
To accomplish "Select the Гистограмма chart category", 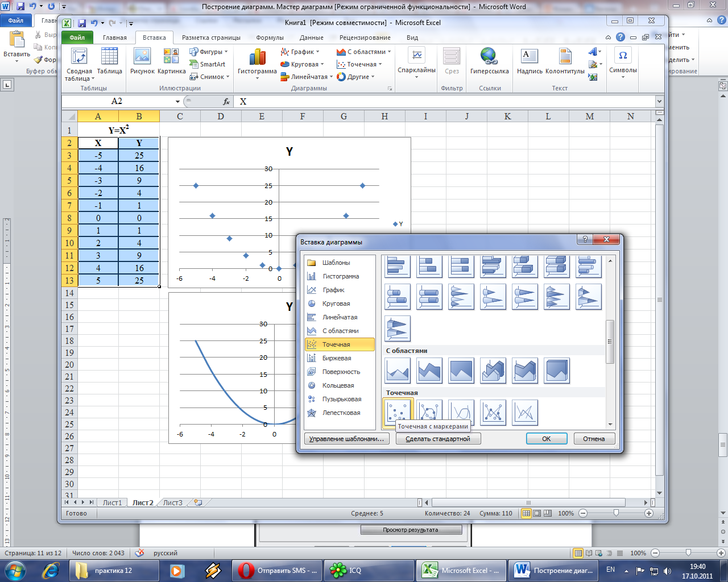I will click(x=340, y=276).
